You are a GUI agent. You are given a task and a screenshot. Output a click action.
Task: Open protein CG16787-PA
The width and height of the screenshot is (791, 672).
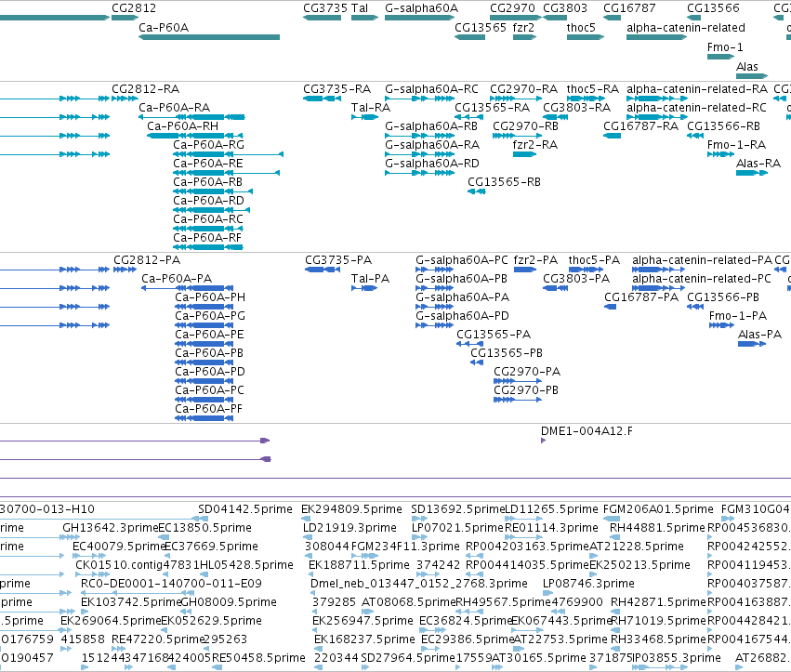tap(641, 297)
